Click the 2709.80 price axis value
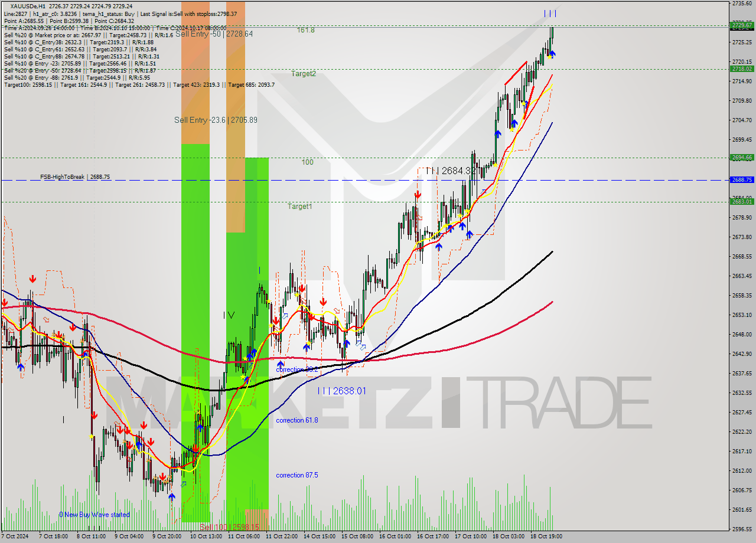The height and width of the screenshot is (543, 756). [x=742, y=101]
